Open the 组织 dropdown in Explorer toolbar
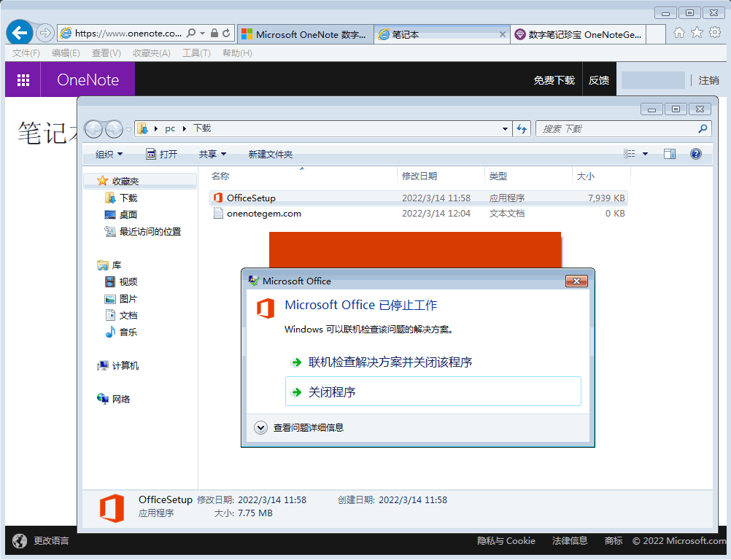The width and height of the screenshot is (731, 560). 109,154
